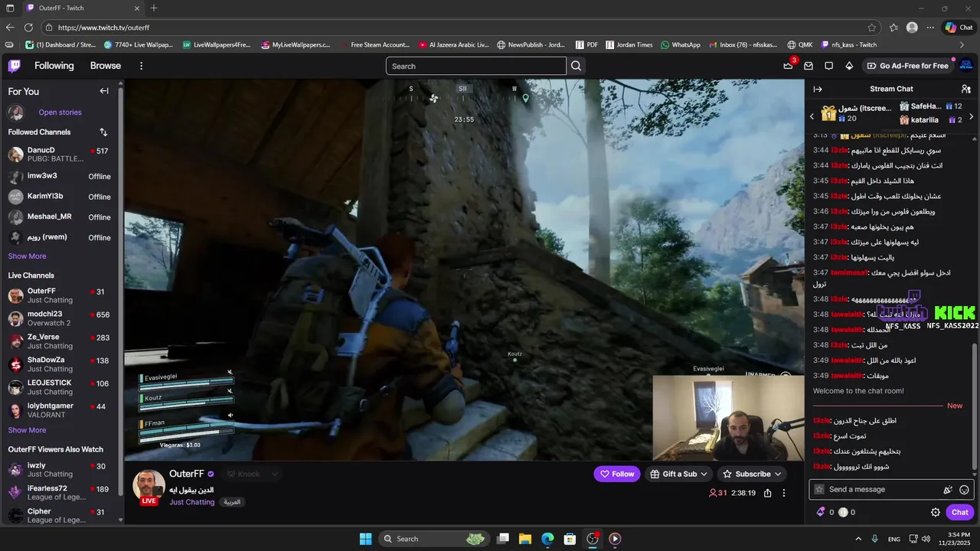Show next gift leaderboard entry
This screenshot has width=980, height=551.
pyautogui.click(x=971, y=116)
